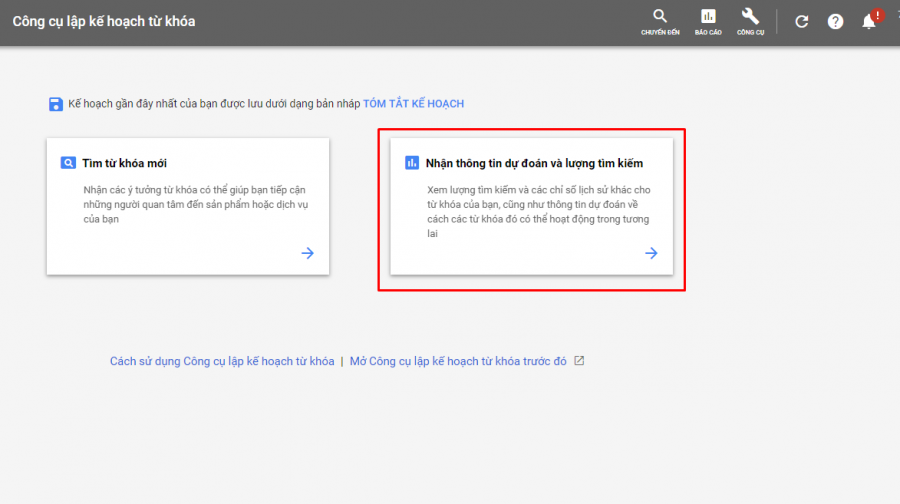
Task: Open the TÓM TẮT KẾ HOẠCH link
Action: 413,104
